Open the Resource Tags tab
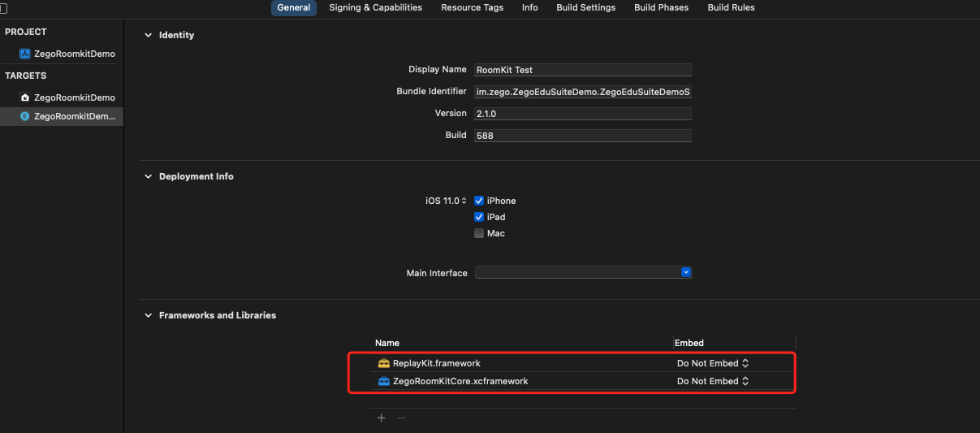This screenshot has width=980, height=433. pos(473,7)
